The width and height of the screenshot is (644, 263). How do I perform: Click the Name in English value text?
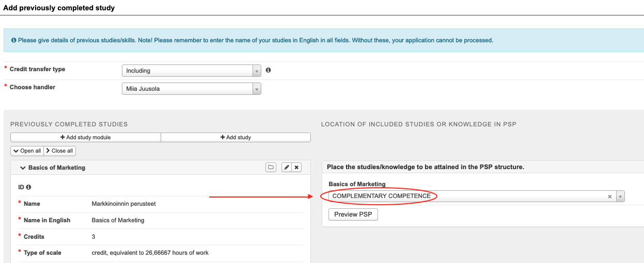[118, 220]
